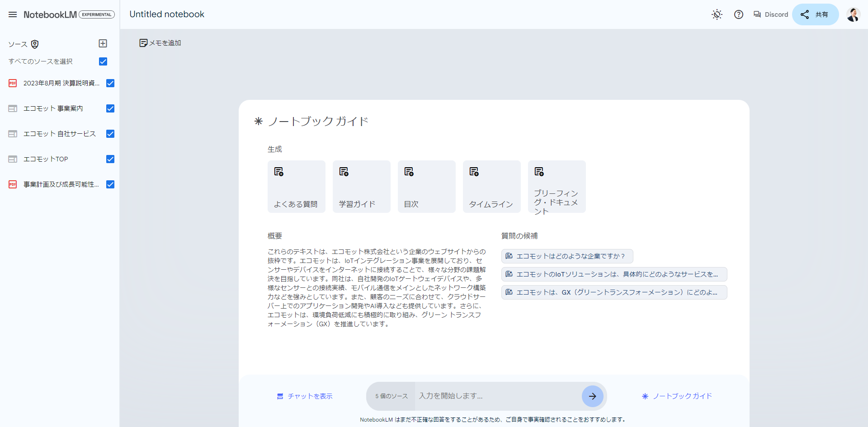Toggle すべてのソースを選択 checkbox
The height and width of the screenshot is (427, 868).
click(103, 61)
